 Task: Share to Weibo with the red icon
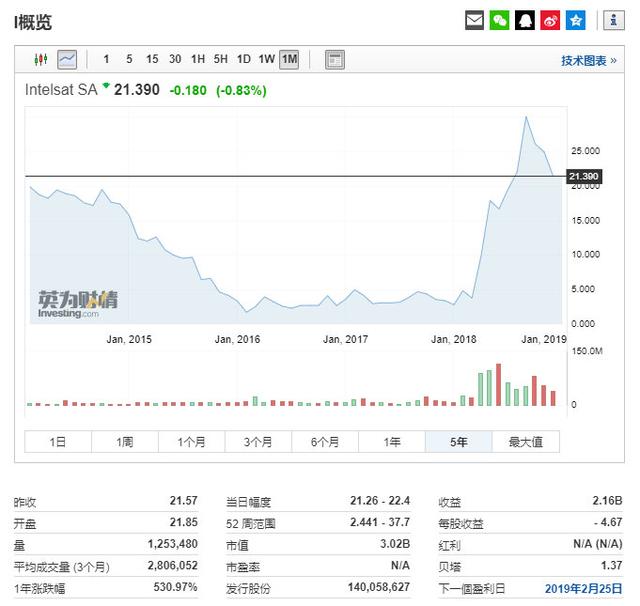[x=550, y=20]
